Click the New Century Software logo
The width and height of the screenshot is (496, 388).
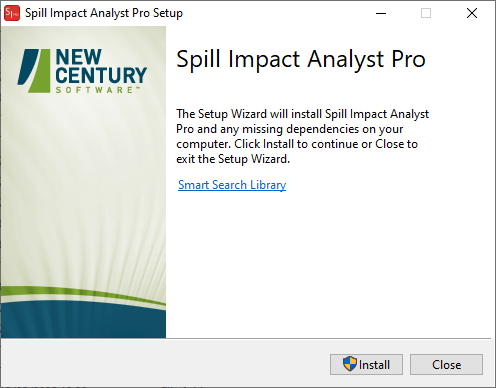(x=82, y=71)
